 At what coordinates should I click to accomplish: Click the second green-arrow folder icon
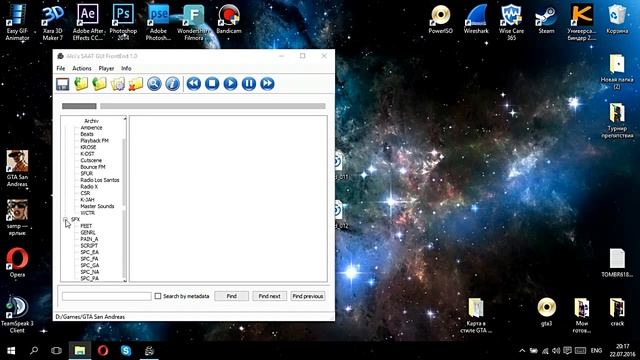[99, 84]
